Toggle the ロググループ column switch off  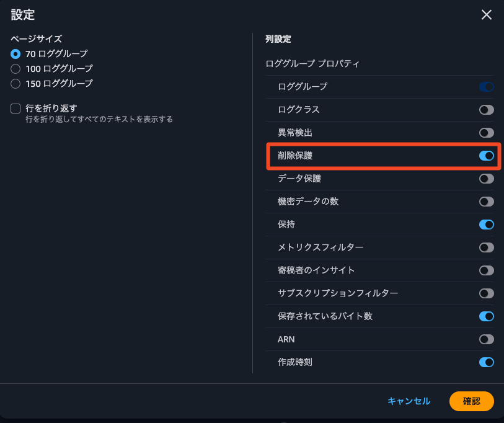pyautogui.click(x=486, y=87)
